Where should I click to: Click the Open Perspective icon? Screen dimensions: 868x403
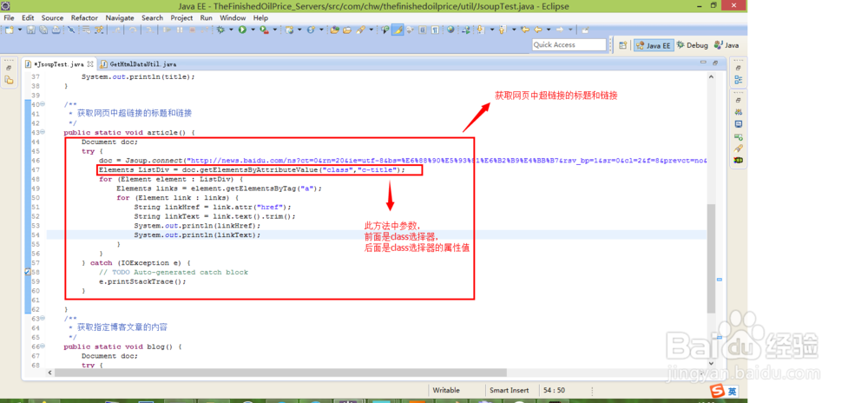pos(622,45)
